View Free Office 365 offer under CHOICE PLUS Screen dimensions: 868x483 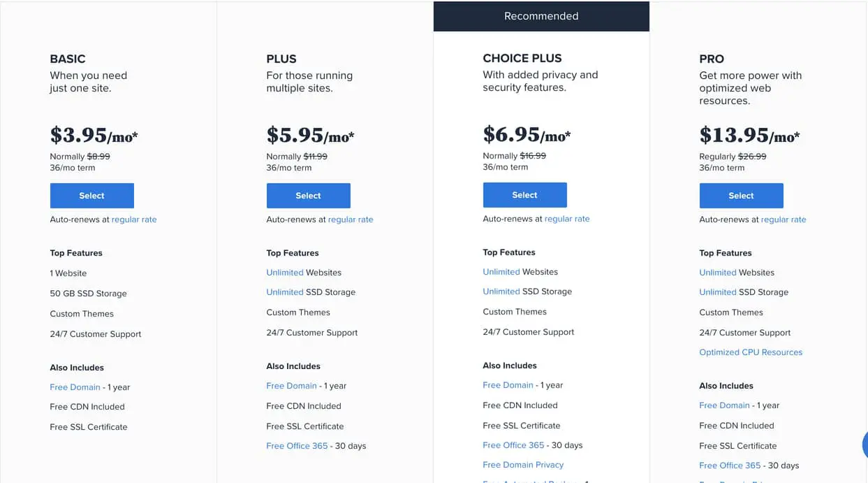pos(513,445)
